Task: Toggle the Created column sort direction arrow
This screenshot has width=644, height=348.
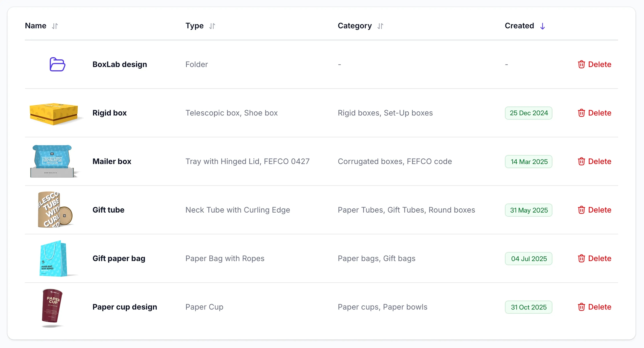Action: pos(542,26)
